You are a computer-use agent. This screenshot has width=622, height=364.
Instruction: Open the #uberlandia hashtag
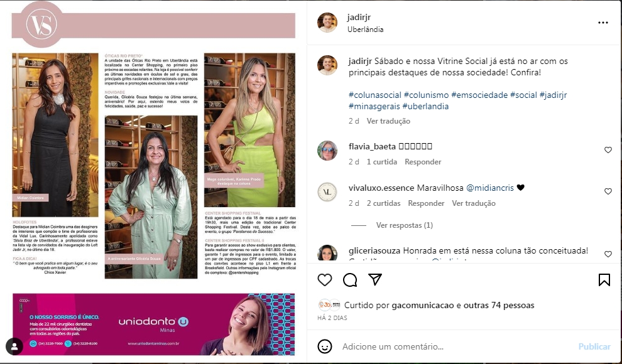[425, 106]
